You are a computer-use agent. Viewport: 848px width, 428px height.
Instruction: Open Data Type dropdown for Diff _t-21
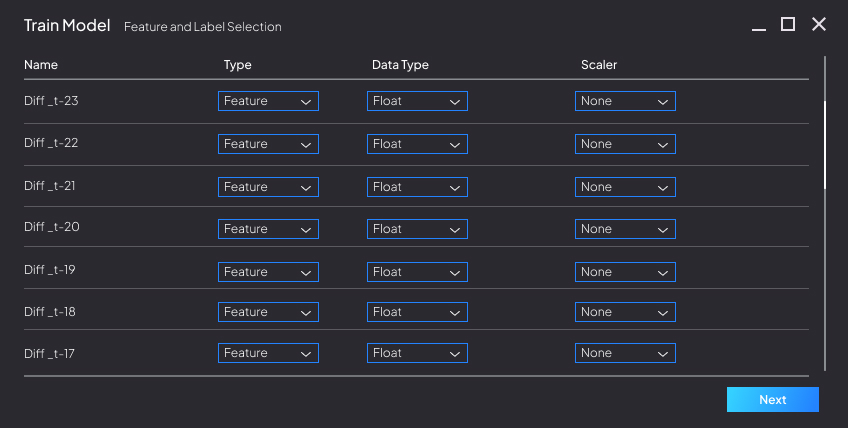pyautogui.click(x=417, y=187)
